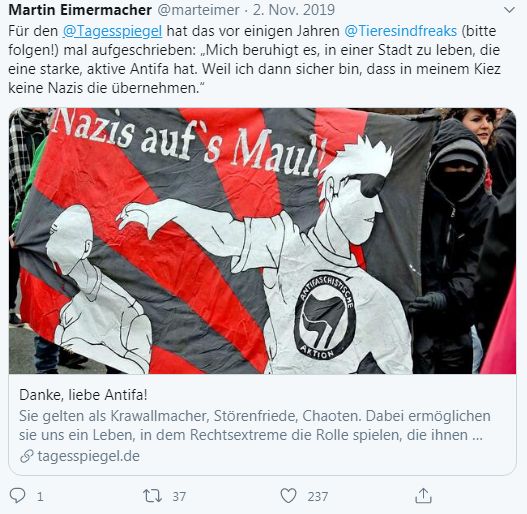
Task: Click the Antifaschistische Aktion logo in the image
Action: [324, 317]
